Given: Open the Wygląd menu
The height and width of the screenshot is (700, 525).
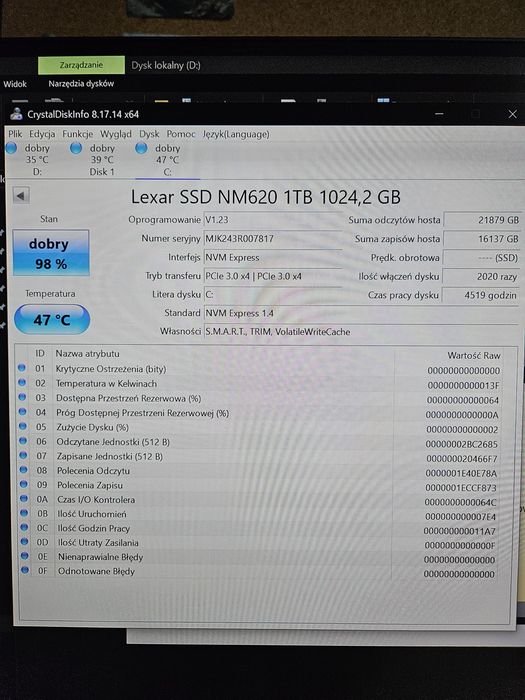Looking at the screenshot, I should pos(116,134).
